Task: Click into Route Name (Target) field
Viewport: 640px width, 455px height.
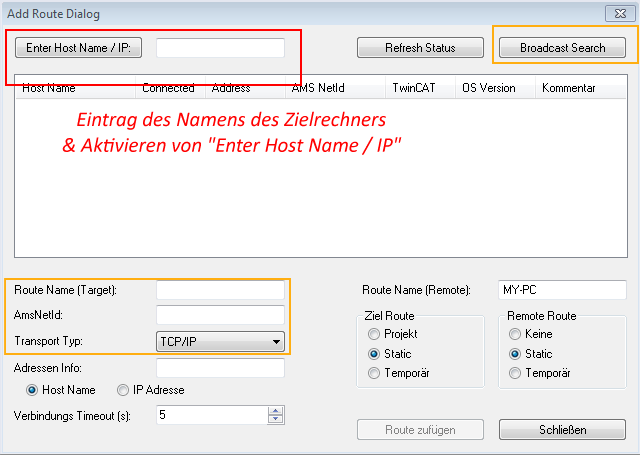Action: (x=220, y=290)
